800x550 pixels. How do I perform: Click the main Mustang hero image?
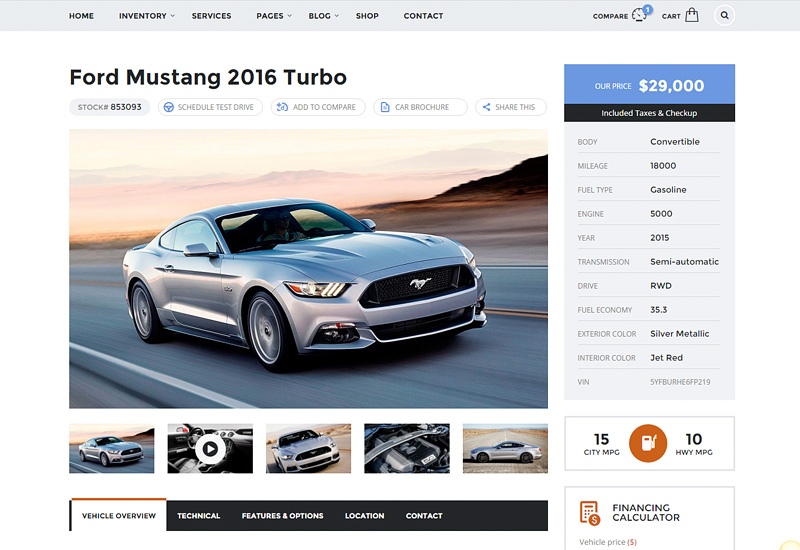pyautogui.click(x=308, y=268)
